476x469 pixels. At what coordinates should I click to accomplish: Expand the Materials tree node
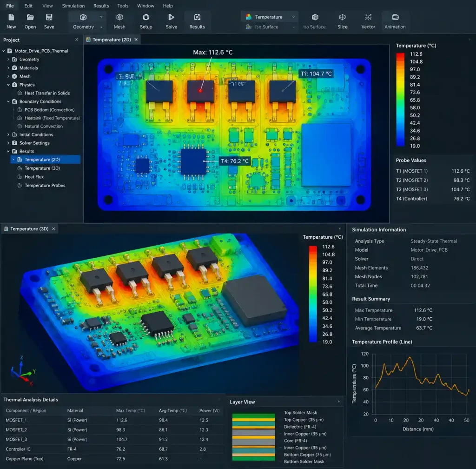[8, 68]
